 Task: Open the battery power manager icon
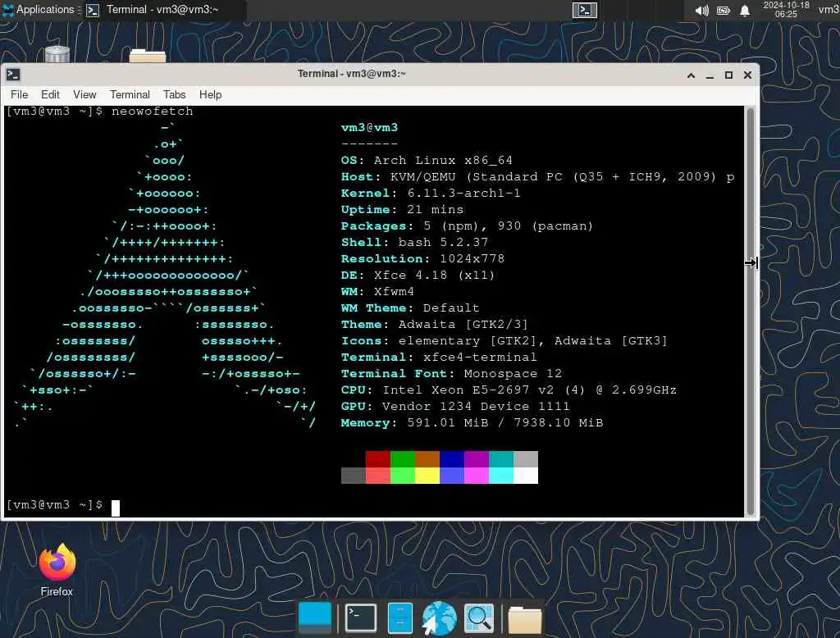pyautogui.click(x=724, y=11)
